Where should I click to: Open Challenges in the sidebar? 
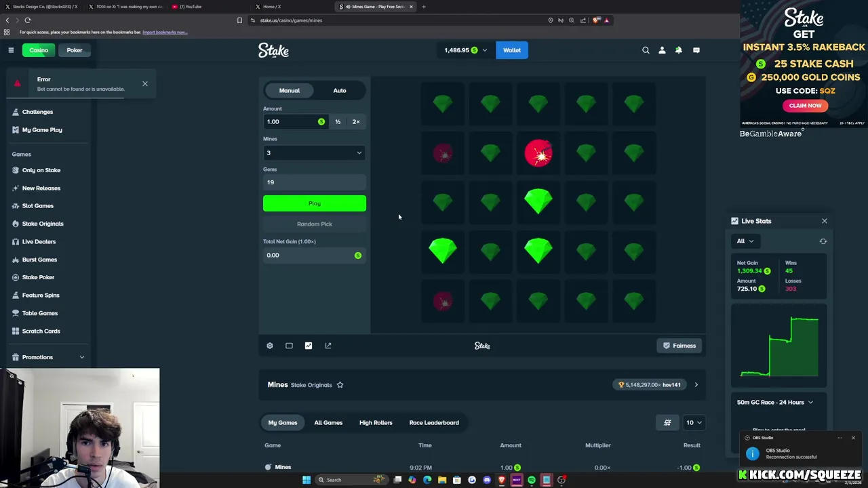click(37, 112)
